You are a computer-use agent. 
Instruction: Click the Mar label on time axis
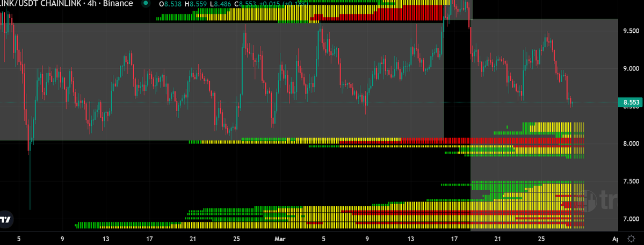pyautogui.click(x=280, y=239)
